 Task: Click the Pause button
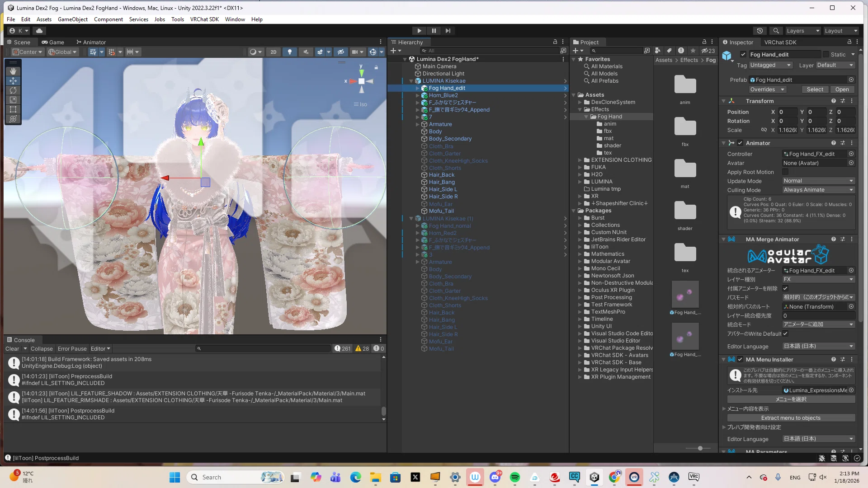pos(434,31)
